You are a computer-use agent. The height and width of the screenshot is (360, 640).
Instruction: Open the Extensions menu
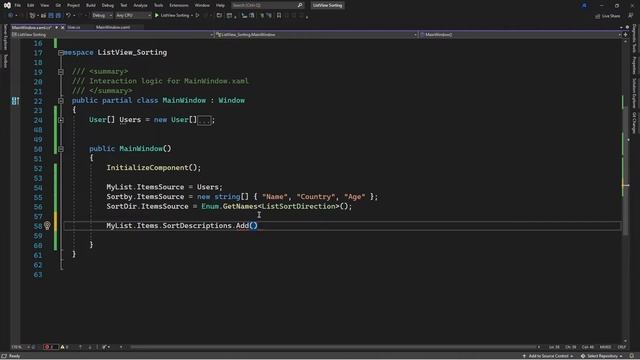[179, 5]
